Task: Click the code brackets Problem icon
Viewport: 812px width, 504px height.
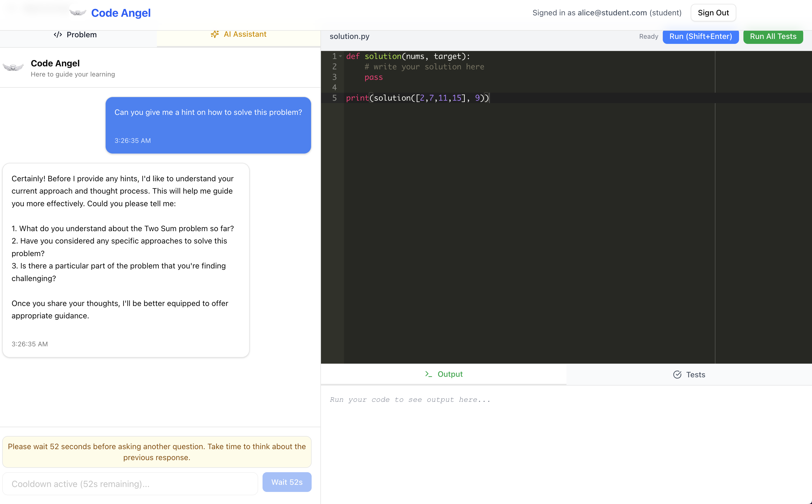Action: 58,35
